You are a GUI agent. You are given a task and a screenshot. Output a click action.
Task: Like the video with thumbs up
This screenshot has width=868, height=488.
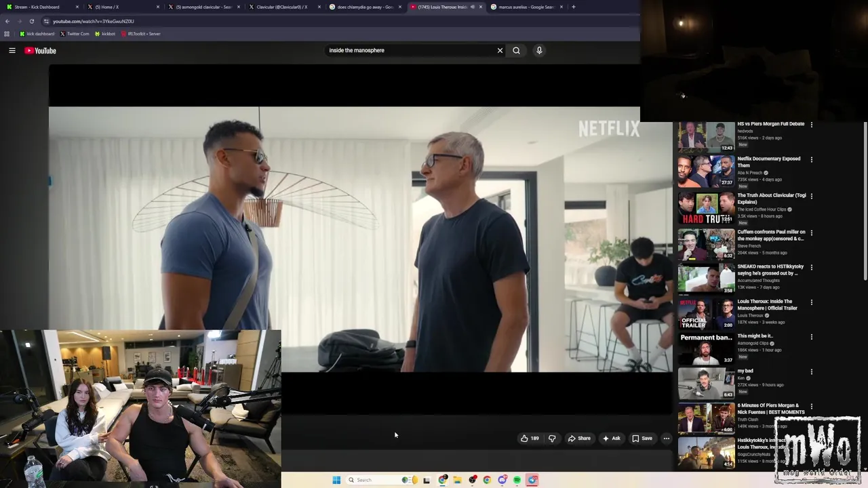tap(530, 439)
